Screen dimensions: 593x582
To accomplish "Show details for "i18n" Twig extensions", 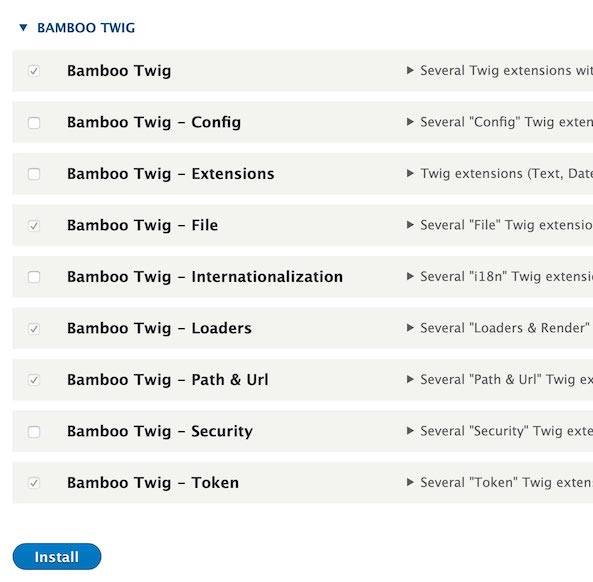I will (410, 276).
